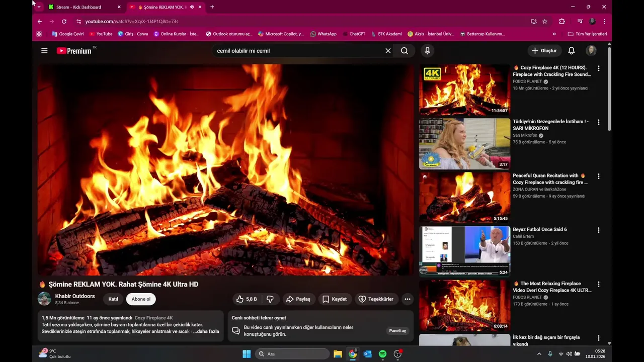Like the video showing 5,8 B
Image resolution: width=644 pixels, height=362 pixels.
[247, 299]
